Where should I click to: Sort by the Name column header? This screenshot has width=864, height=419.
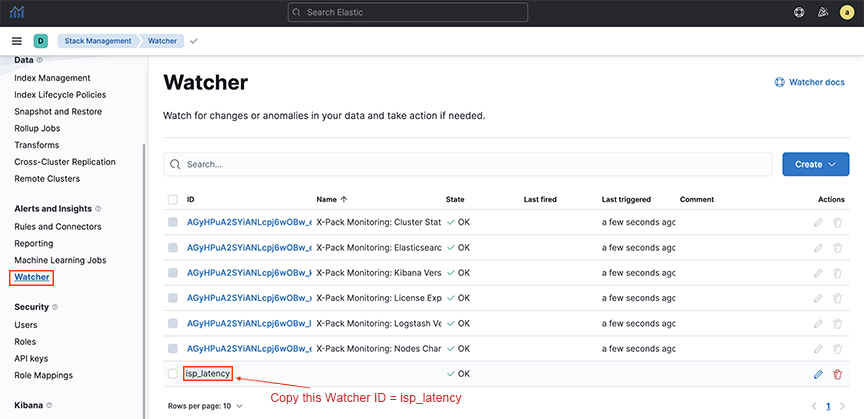click(332, 199)
